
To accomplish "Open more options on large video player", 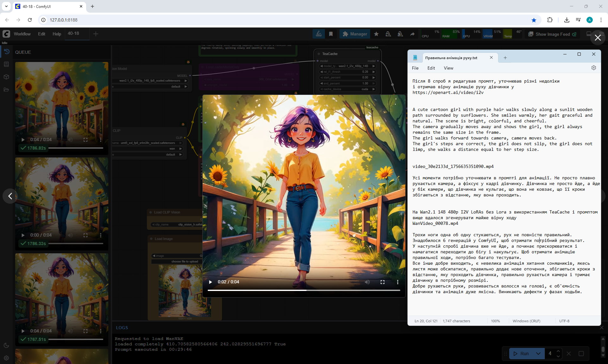I will pos(398,282).
